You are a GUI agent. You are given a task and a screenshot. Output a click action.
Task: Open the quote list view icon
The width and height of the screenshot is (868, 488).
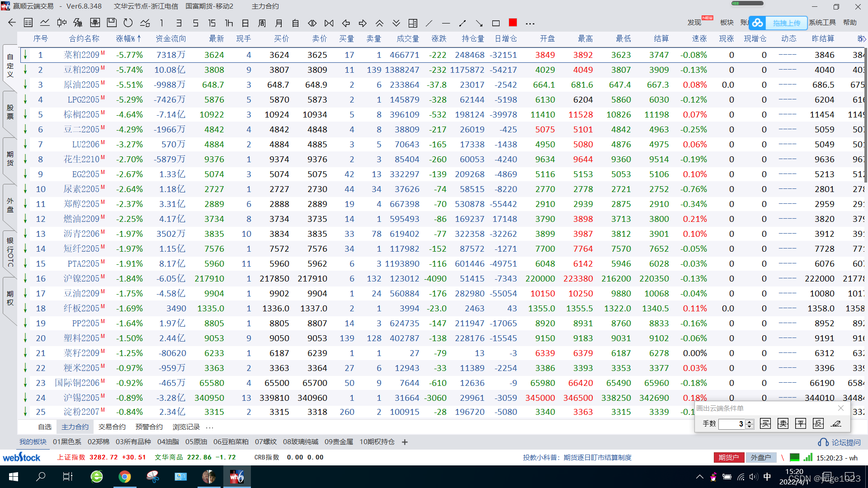(x=28, y=23)
